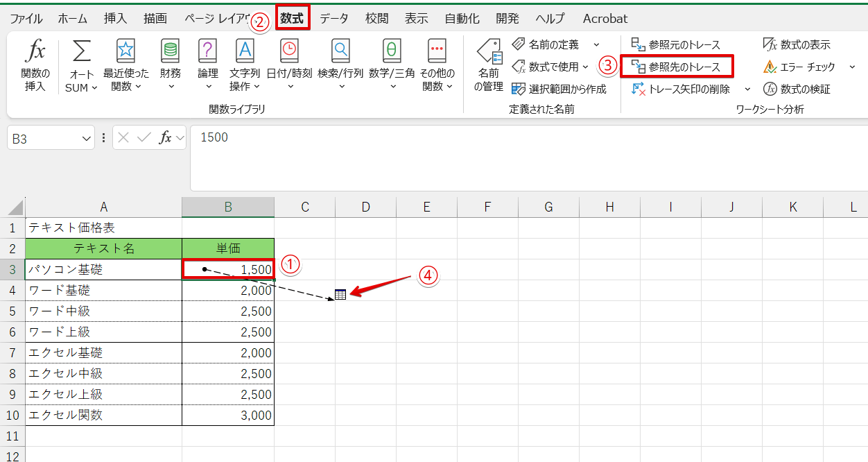Click Trace Precedents (参照元のトレース)
Viewport: 868px width, 462px height.
676,44
